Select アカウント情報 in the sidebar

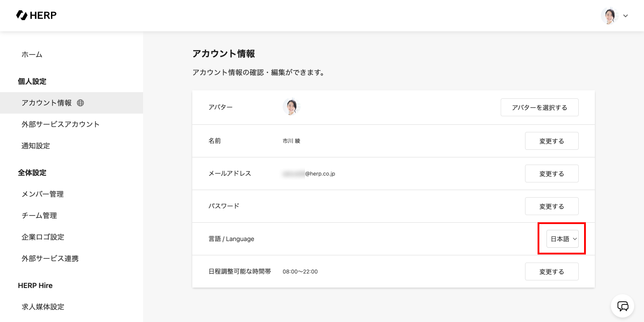click(47, 103)
